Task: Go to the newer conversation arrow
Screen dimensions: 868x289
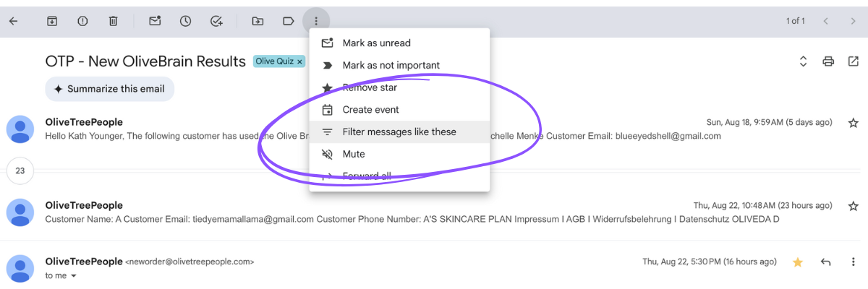Action: pyautogui.click(x=825, y=21)
